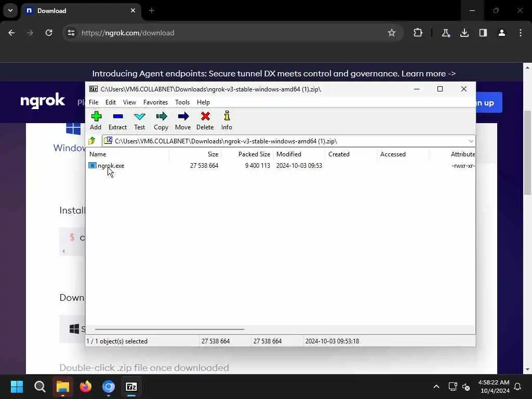Open the Tools menu in 7-Zip

[182, 102]
